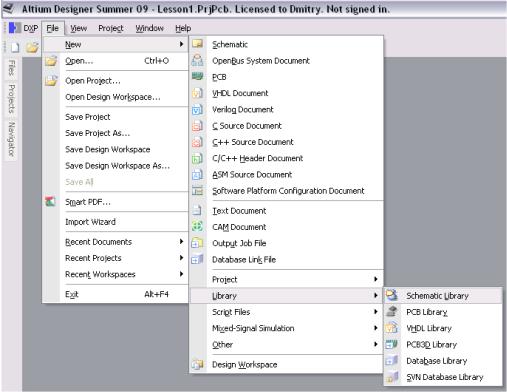This screenshot has height=392, width=507.
Task: Expand Recent Documents submenu
Action: [116, 242]
